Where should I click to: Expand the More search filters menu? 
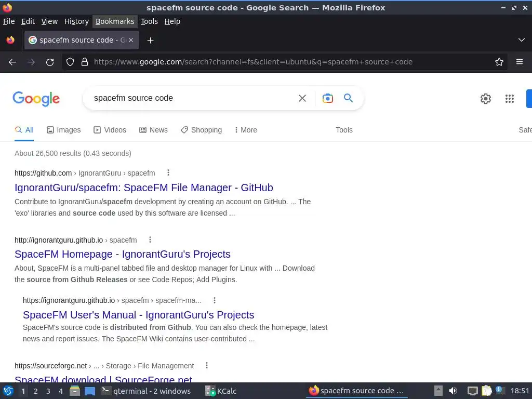246,130
